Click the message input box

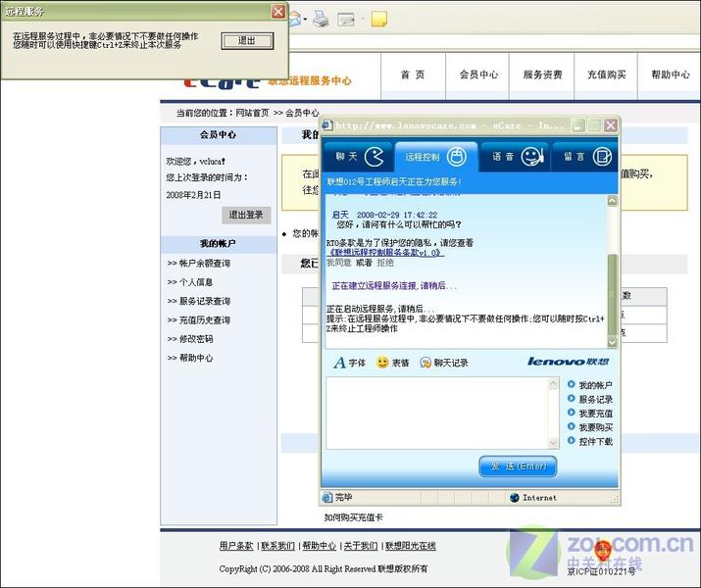(x=437, y=413)
